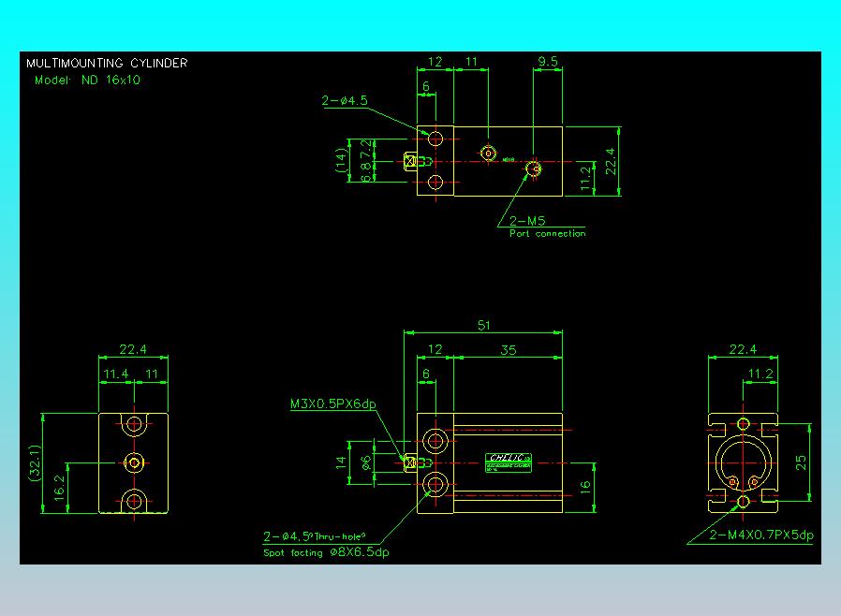
Task: Select the 2-M4X0.7PX5dp thread callout
Action: click(x=761, y=535)
